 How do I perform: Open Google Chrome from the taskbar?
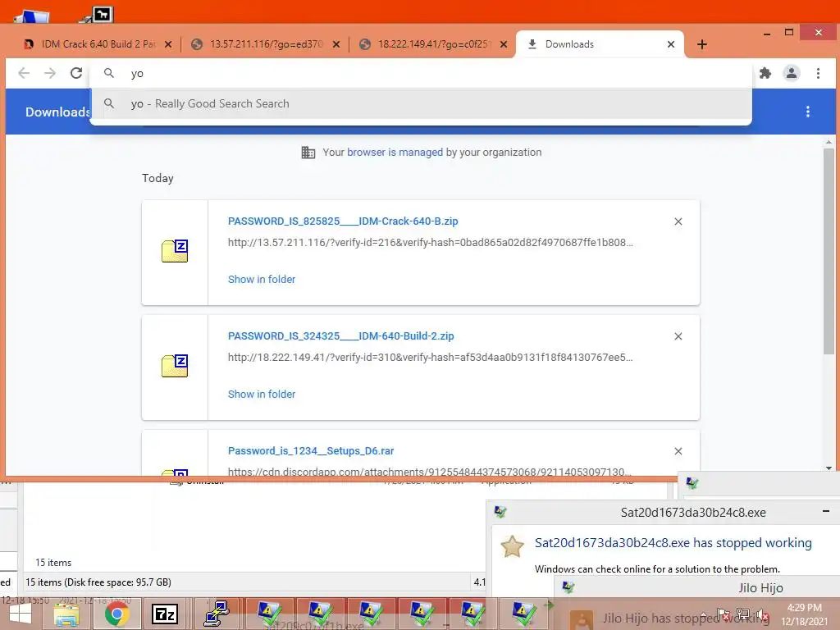point(116,614)
